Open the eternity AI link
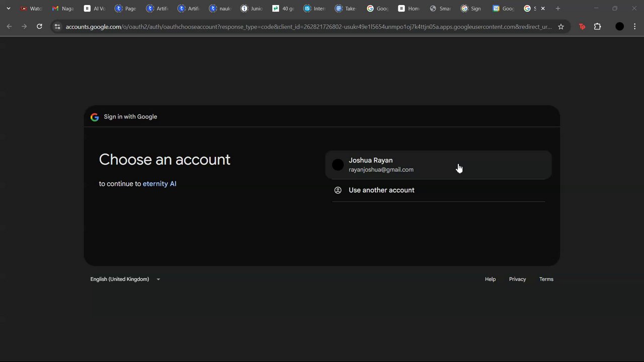Screen dimensions: 644x362 coord(159,184)
